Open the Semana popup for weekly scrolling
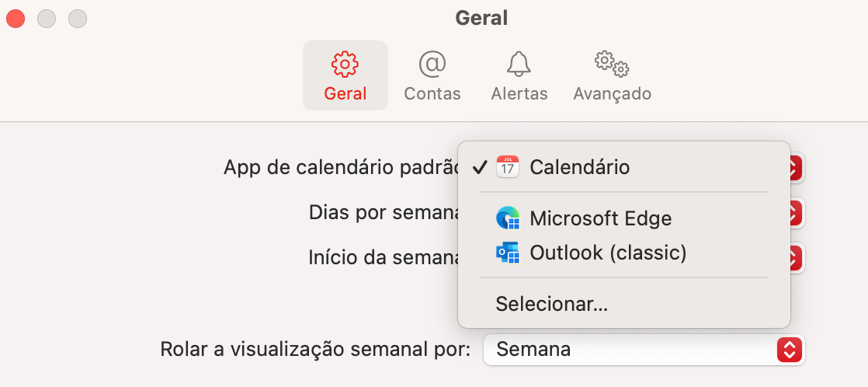868x387 pixels. point(644,349)
